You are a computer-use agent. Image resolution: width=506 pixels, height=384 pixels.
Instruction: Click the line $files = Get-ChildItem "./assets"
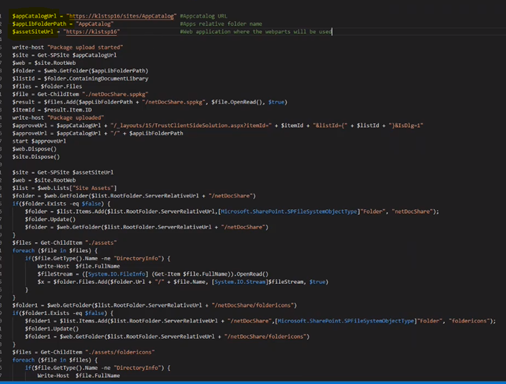(x=64, y=243)
